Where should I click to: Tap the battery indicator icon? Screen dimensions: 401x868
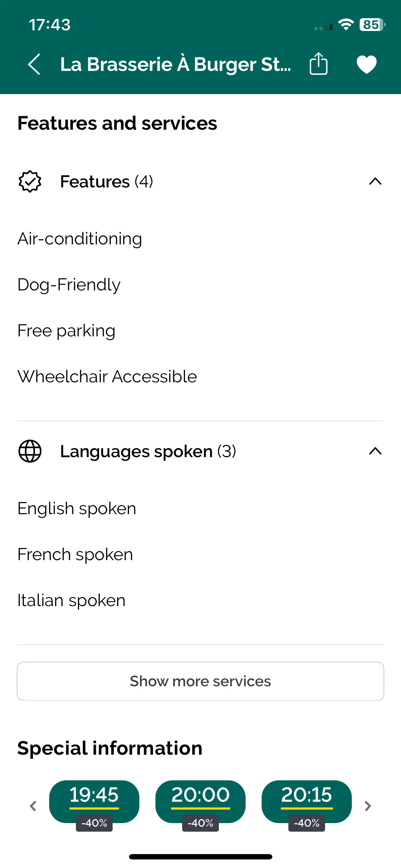click(372, 25)
